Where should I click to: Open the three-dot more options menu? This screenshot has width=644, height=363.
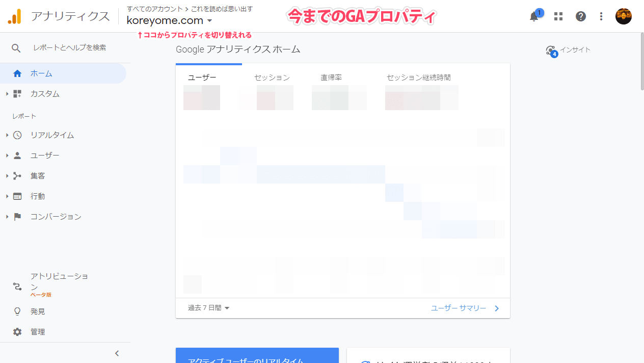click(602, 16)
